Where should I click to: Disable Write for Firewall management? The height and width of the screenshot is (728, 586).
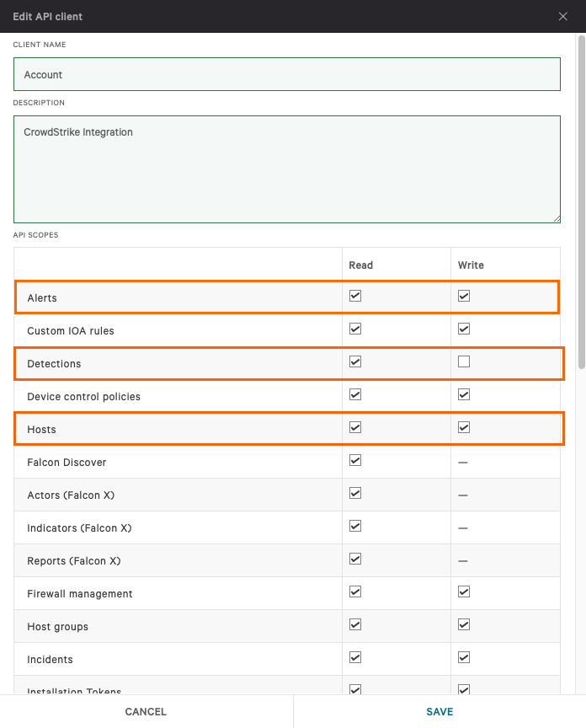pos(463,591)
